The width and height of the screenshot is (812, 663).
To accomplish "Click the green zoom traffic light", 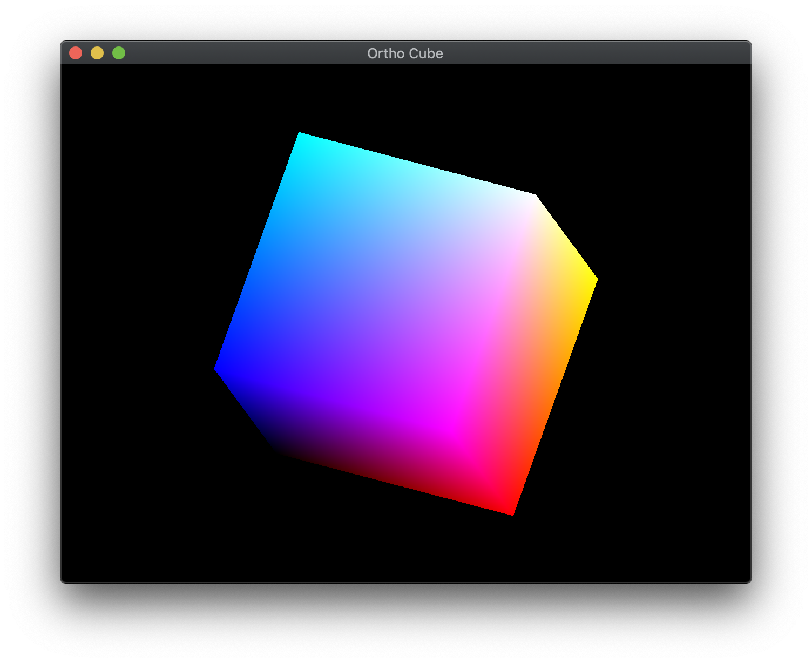I will coord(118,53).
